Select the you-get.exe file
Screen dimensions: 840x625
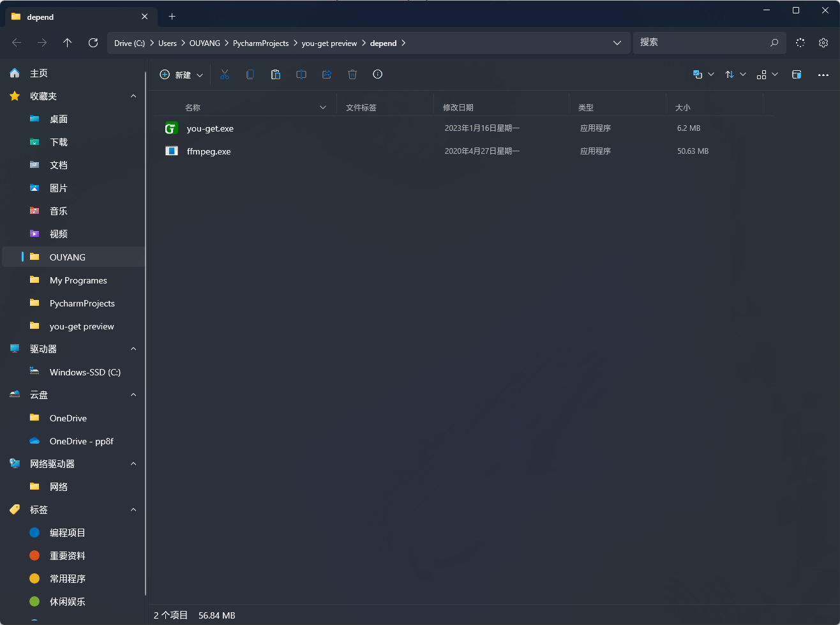click(x=463, y=128)
